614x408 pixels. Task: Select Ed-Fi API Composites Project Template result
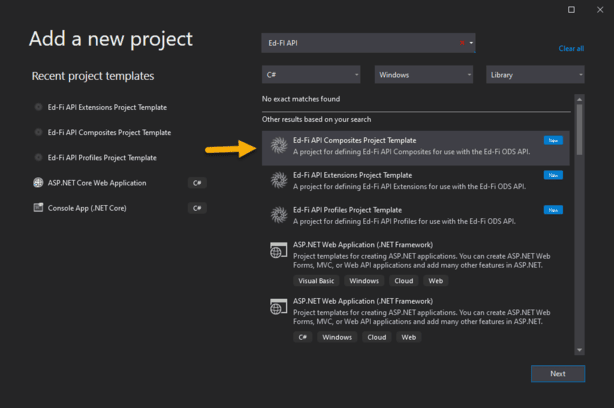pyautogui.click(x=415, y=148)
